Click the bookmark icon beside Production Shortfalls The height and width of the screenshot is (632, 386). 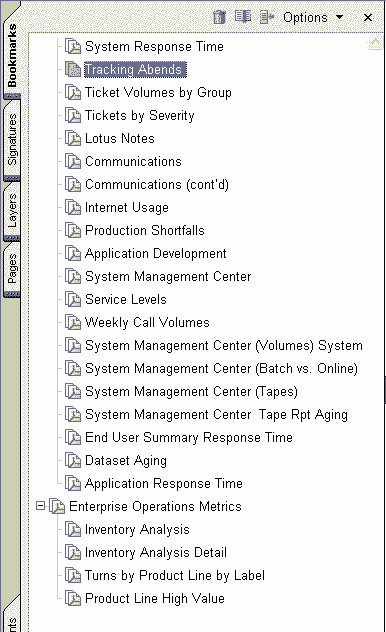tap(73, 230)
